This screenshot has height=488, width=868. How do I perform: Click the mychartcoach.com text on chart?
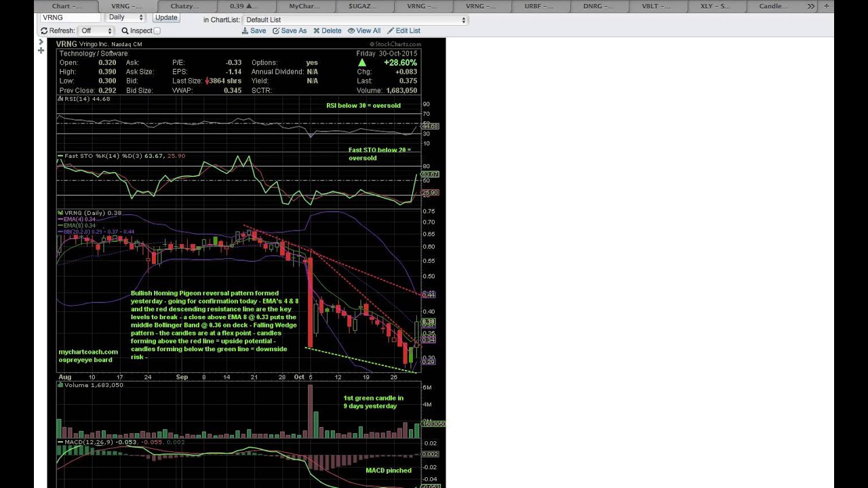pos(88,352)
